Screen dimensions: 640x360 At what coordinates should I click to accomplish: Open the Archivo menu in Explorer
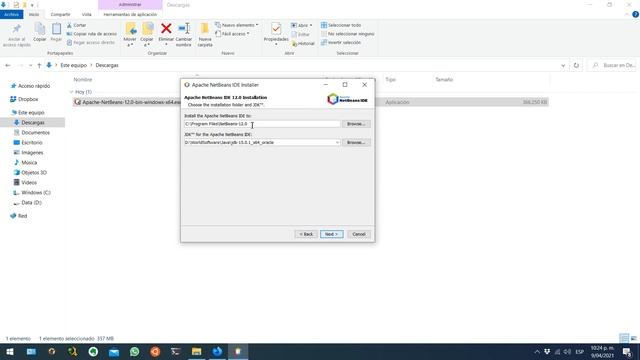(x=11, y=14)
